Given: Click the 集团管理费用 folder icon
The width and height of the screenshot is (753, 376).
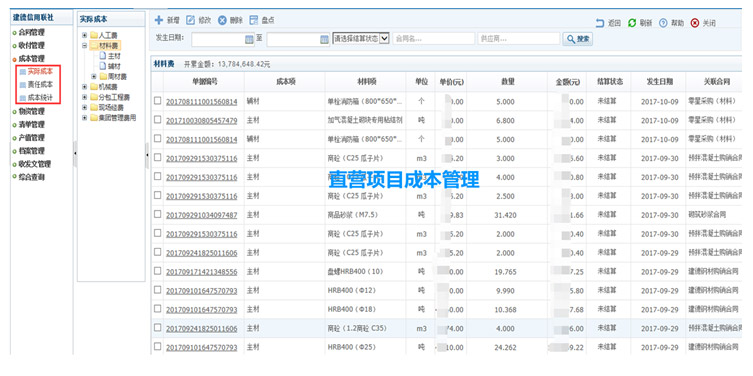Looking at the screenshot, I should point(94,117).
